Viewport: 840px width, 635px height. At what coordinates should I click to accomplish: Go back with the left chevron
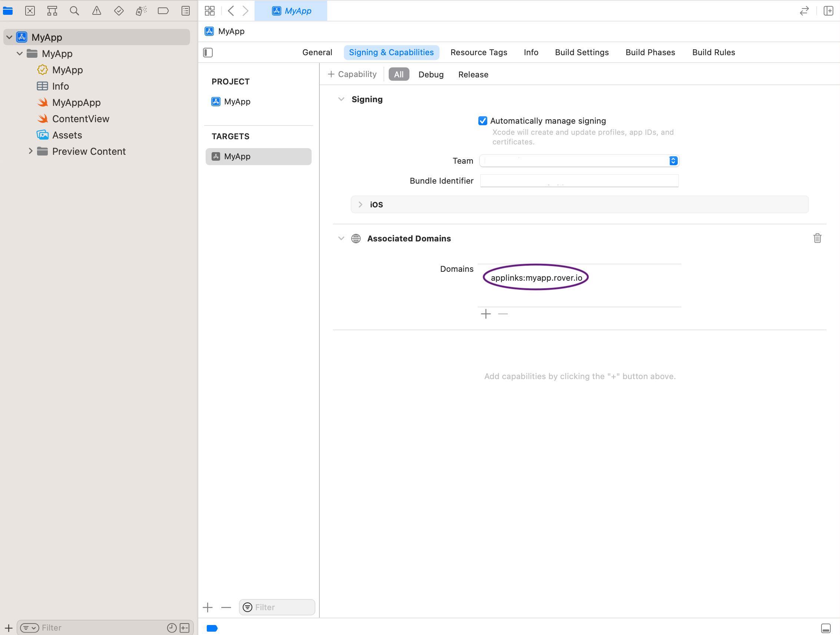pos(230,11)
